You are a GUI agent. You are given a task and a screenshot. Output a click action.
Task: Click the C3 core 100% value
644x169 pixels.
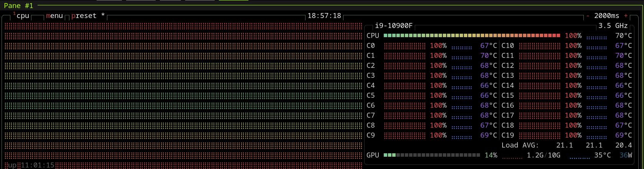[438, 75]
